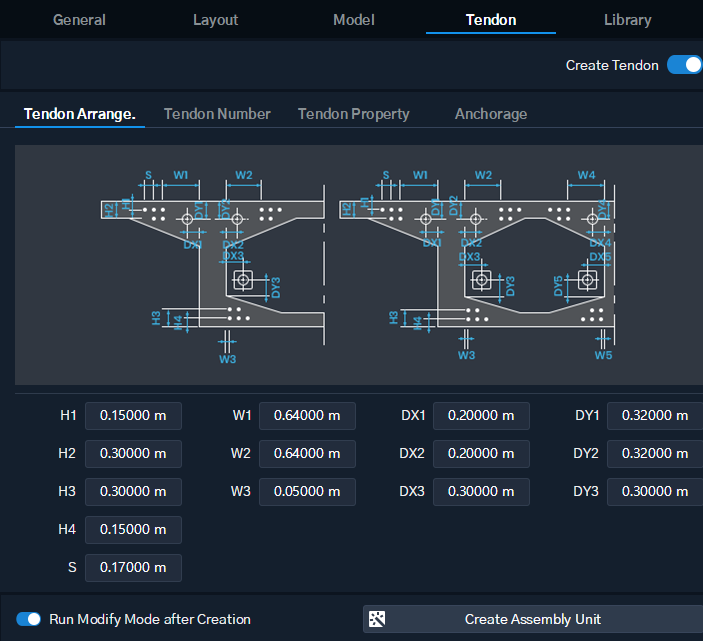Click the H1 value field
The width and height of the screenshot is (703, 641).
133,416
